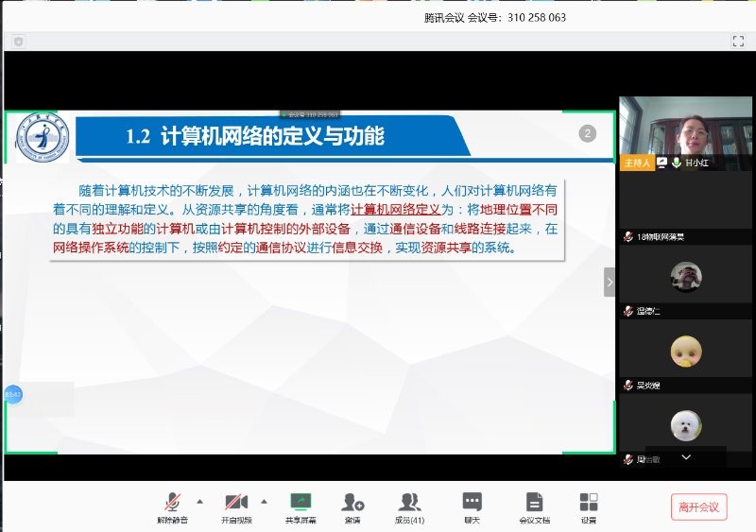Expand microphone options arrow
This screenshot has height=532, width=756.
pos(199,501)
